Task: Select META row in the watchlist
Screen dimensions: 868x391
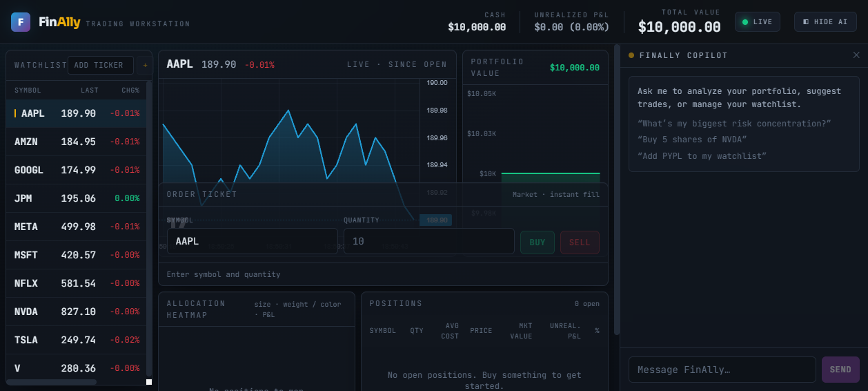Action: click(x=76, y=227)
